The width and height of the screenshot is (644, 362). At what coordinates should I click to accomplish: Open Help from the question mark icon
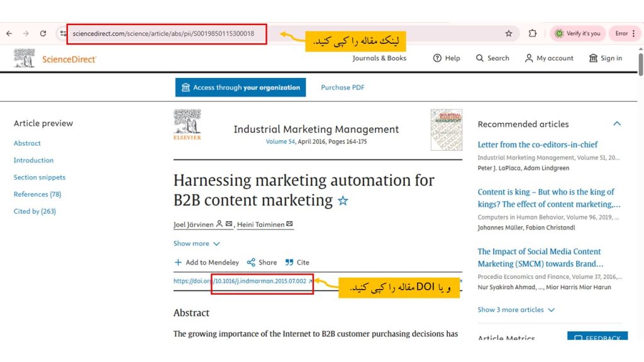point(438,58)
